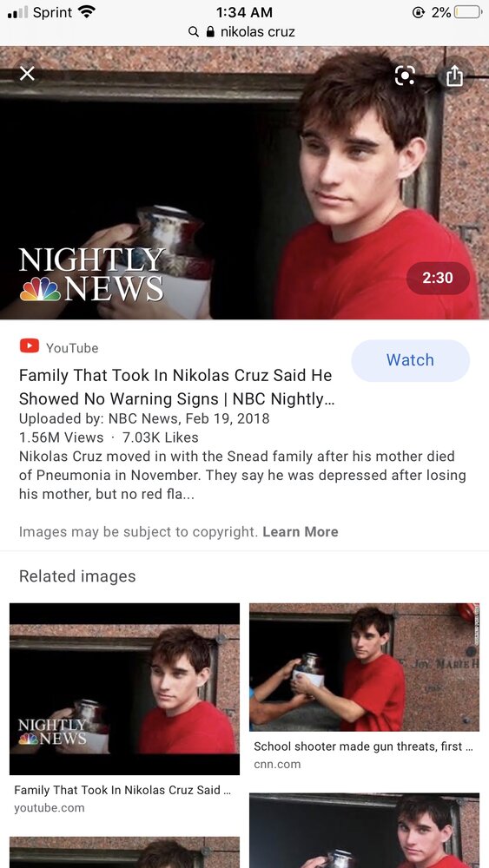Open the youtube.com related image thumbnail
Screen dimensions: 489x868
point(124,688)
